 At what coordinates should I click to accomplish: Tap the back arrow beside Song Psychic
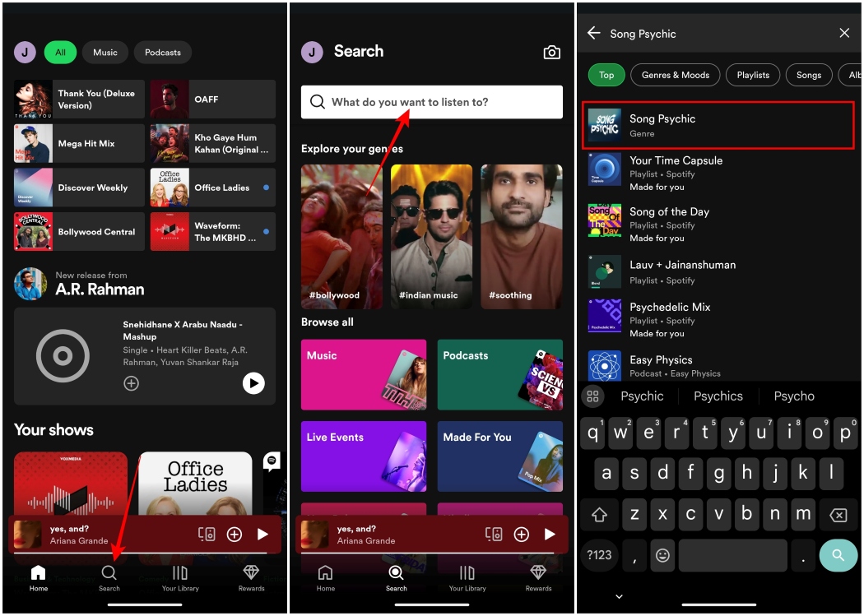point(594,33)
